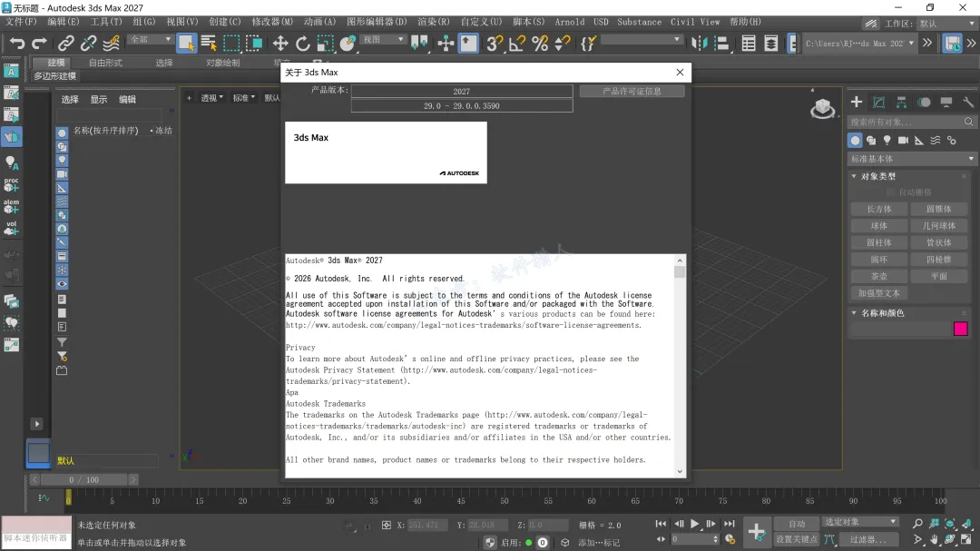Image resolution: width=980 pixels, height=551 pixels.
Task: Open the 渲染(R) menu
Action: coord(433,22)
